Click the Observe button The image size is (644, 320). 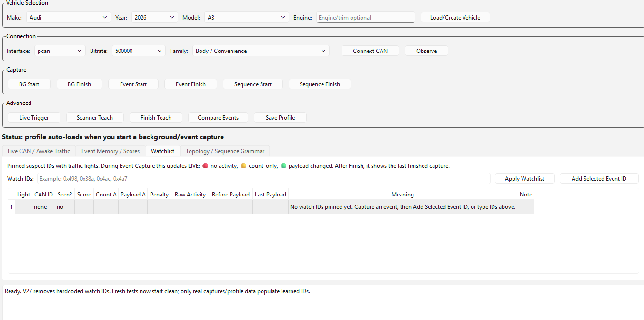pyautogui.click(x=426, y=51)
